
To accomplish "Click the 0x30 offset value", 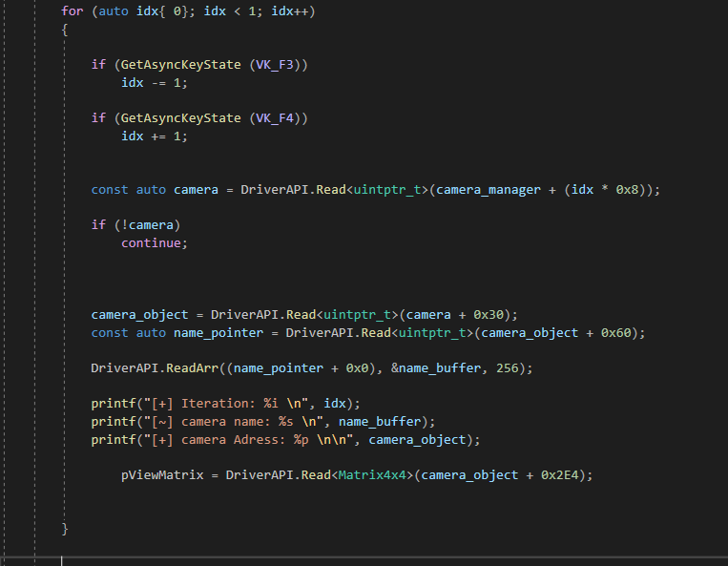I will coord(489,314).
